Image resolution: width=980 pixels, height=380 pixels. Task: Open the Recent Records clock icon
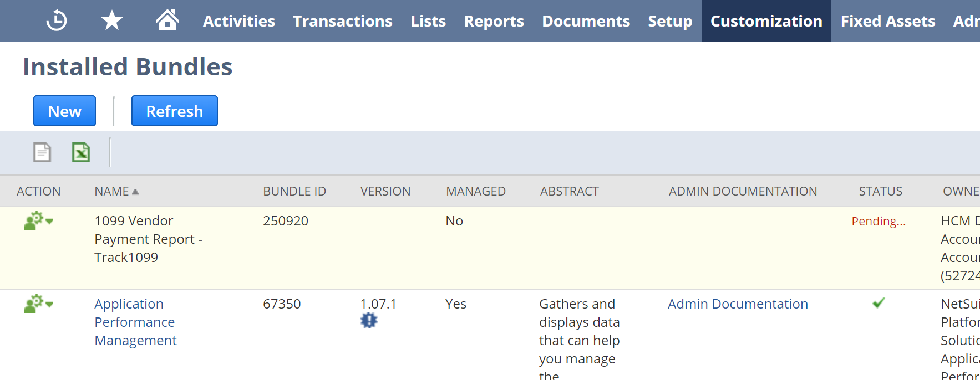[x=57, y=21]
